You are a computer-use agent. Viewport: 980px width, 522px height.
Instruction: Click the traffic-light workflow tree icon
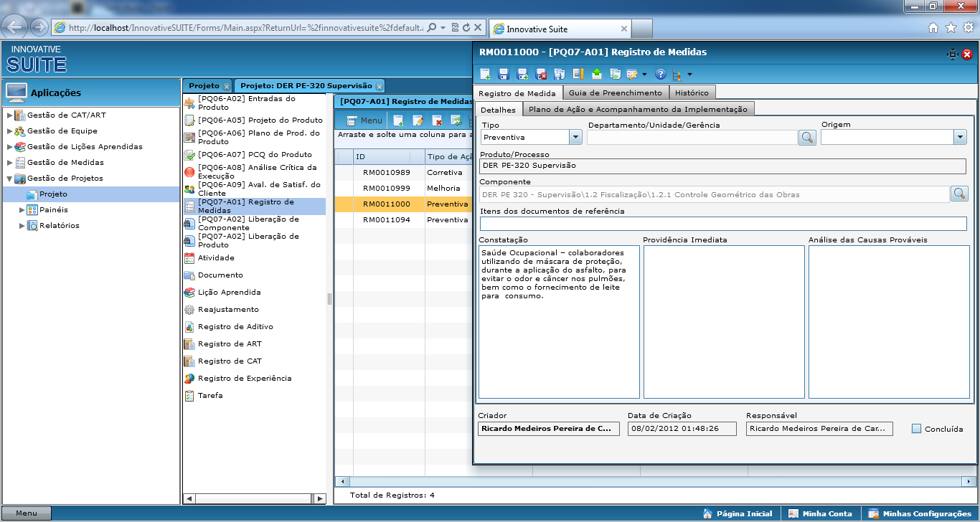677,74
